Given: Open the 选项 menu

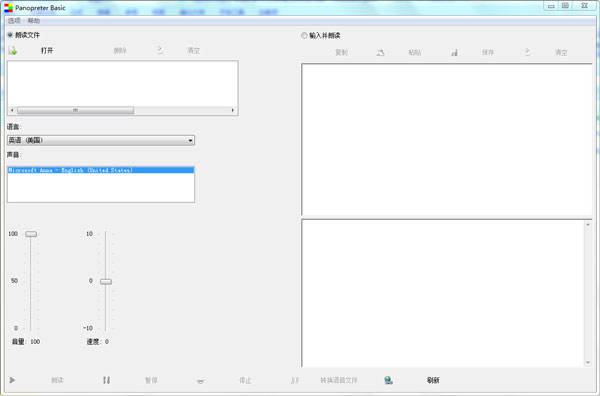Looking at the screenshot, I should [14, 21].
